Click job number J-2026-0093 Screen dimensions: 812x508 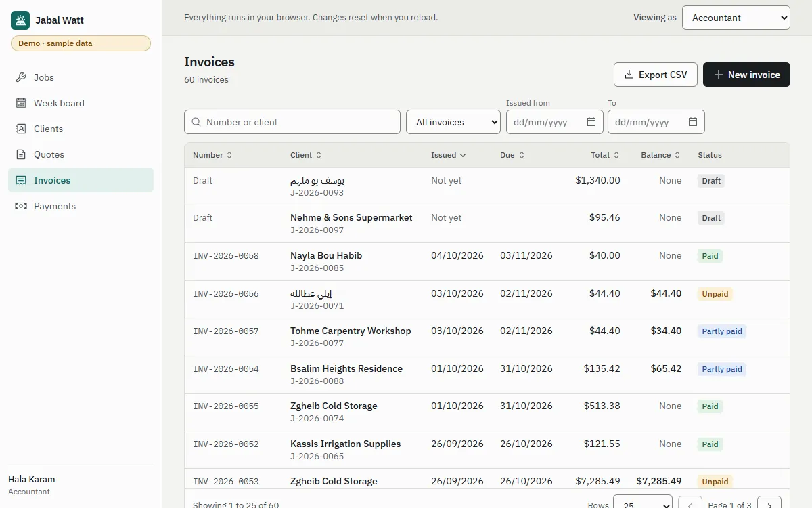coord(317,193)
